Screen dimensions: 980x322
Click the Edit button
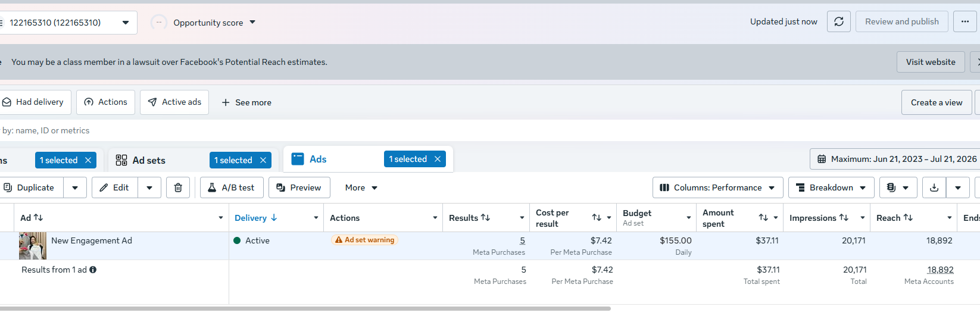click(115, 187)
